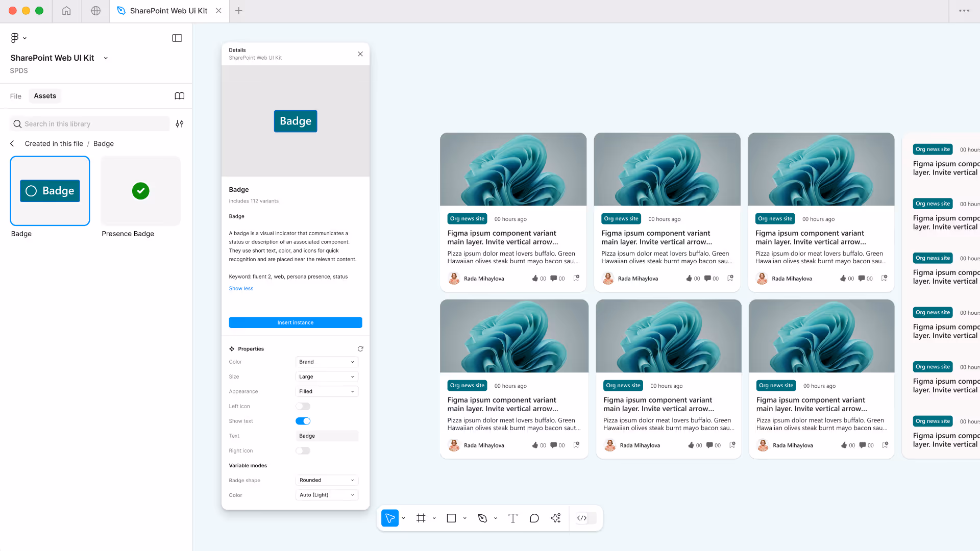
Task: Open the Size dropdown set to Large
Action: click(326, 377)
